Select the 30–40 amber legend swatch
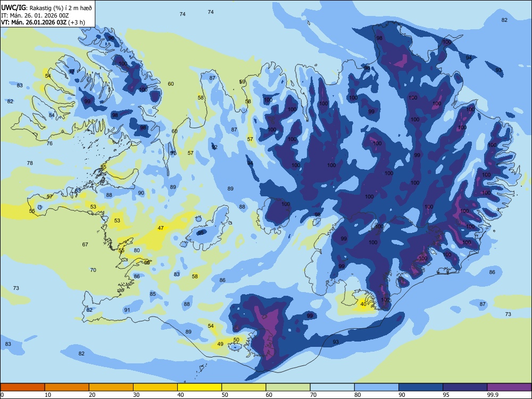The width and height of the screenshot is (532, 399). [x=155, y=387]
